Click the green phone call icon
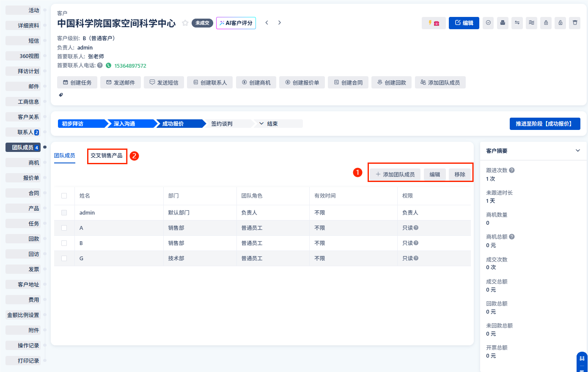Screen dimensions: 588x372 pos(109,66)
